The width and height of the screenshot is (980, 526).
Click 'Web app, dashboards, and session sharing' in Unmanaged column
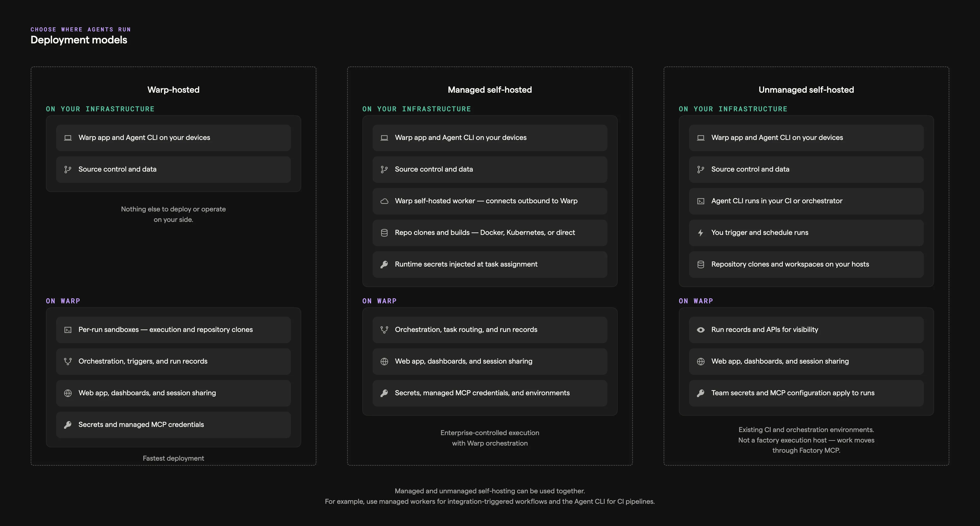(x=780, y=361)
